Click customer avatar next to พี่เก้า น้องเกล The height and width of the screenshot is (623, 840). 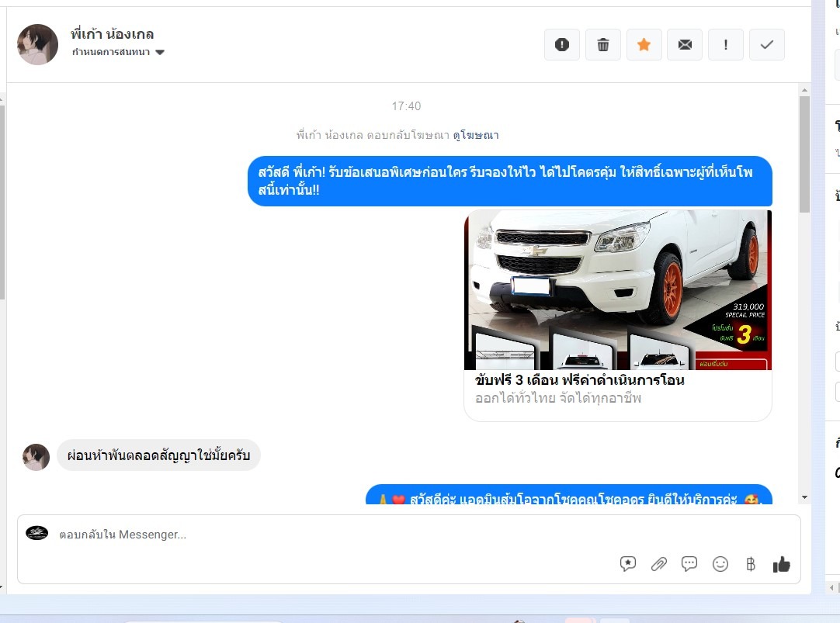tap(37, 44)
